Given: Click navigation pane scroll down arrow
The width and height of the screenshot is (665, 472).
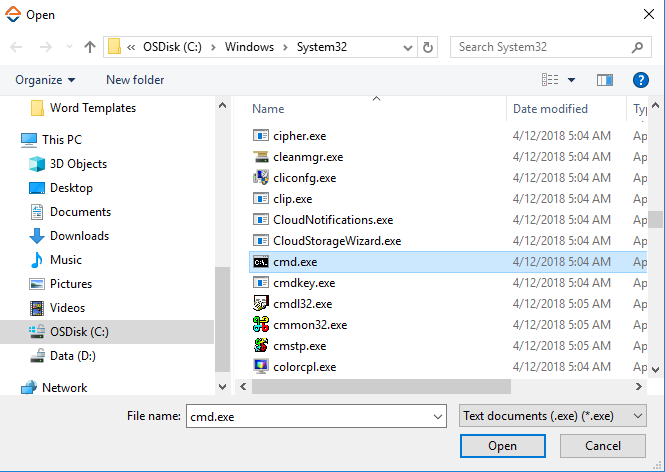Looking at the screenshot, I should 222,386.
